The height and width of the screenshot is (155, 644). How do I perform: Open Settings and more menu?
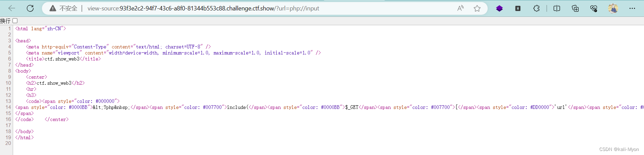pyautogui.click(x=632, y=8)
